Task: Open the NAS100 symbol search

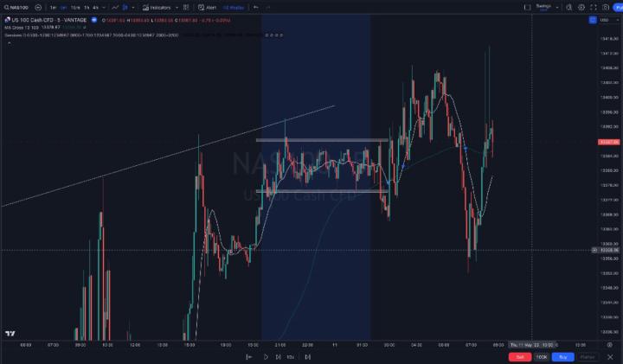Action: coord(16,7)
